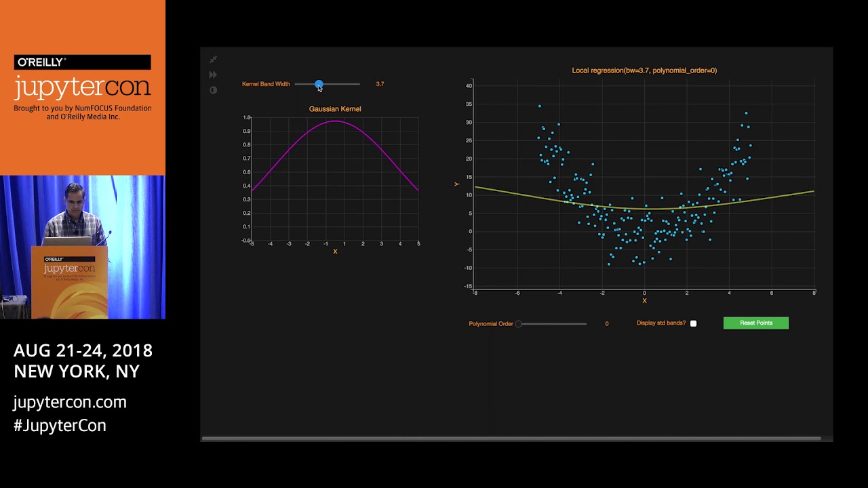Click the Local regression chart title

(644, 70)
